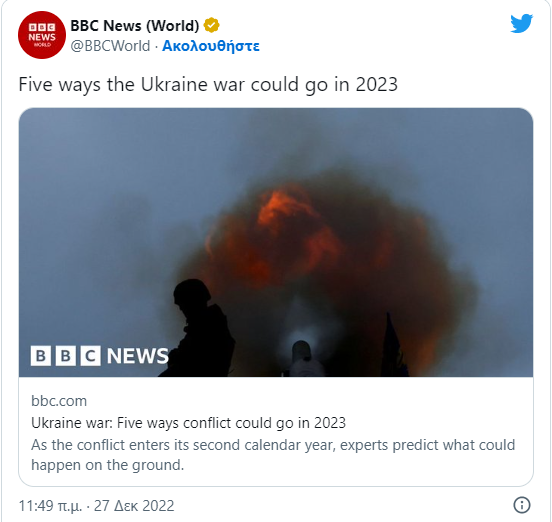Click the dark flag silhouette in photo
Image resolution: width=552 pixels, height=522 pixels.
click(394, 345)
